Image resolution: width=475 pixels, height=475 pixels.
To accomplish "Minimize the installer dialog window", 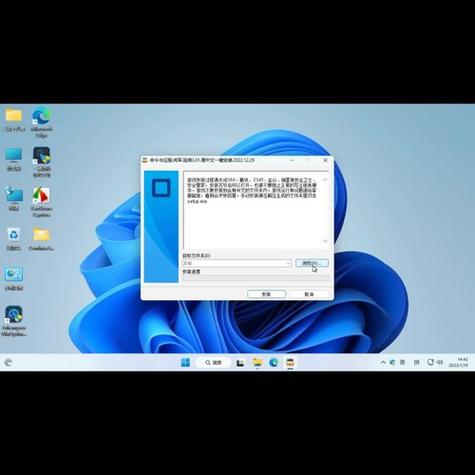I will pos(292,160).
